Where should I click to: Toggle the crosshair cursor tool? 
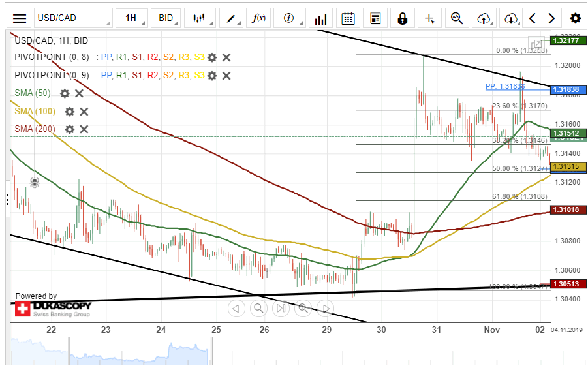coord(429,18)
